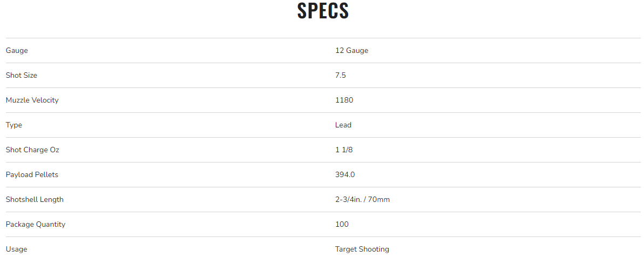
Task: Click the Shot Charge Oz label
Action: [32, 150]
